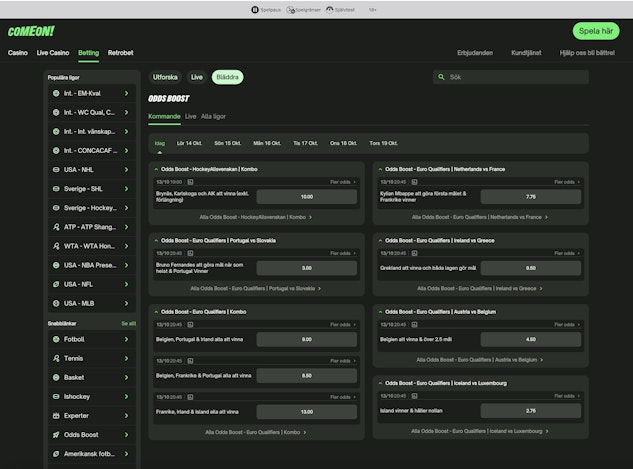Click the rocket icon beside Odds Boost shortcut
633x469 pixels.
point(56,434)
